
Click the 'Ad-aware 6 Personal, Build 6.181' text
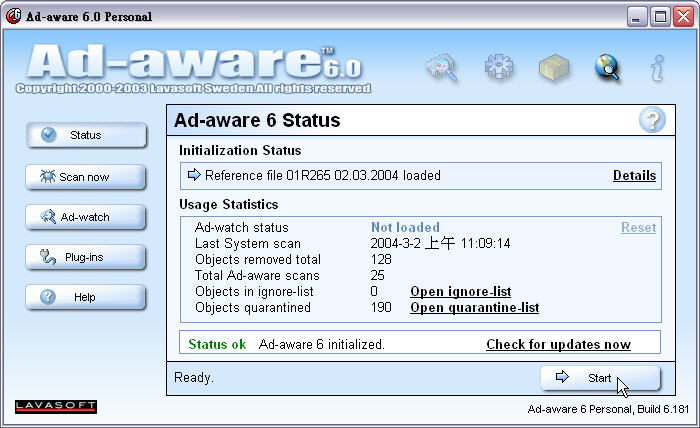(608, 409)
